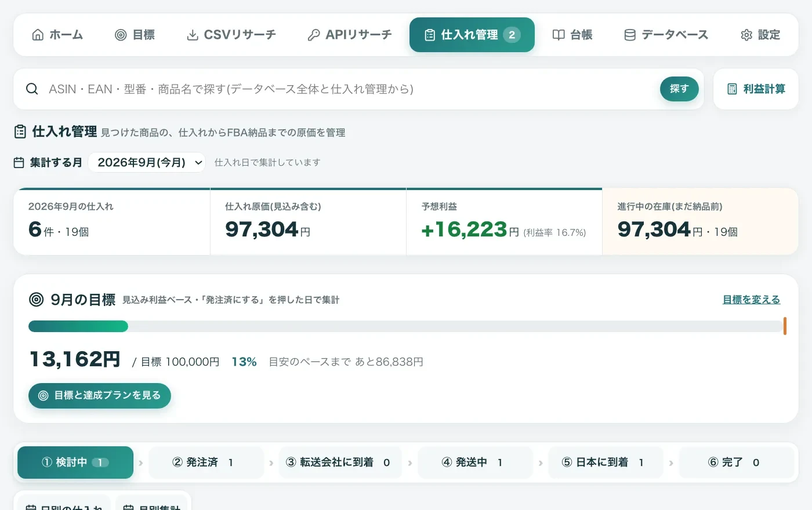Click the +16,223円 予想利益 value
This screenshot has width=812, height=510.
pyautogui.click(x=470, y=230)
